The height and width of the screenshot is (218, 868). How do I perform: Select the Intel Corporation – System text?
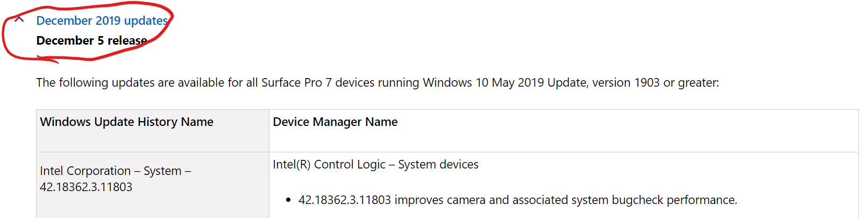(x=116, y=171)
